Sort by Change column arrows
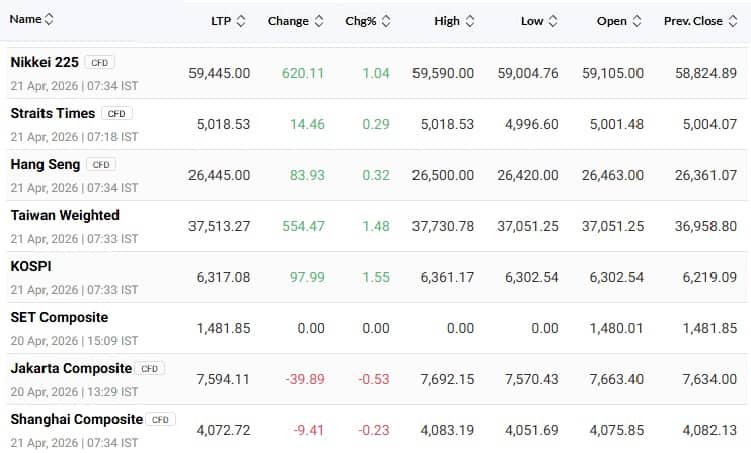The height and width of the screenshot is (453, 751). click(319, 21)
